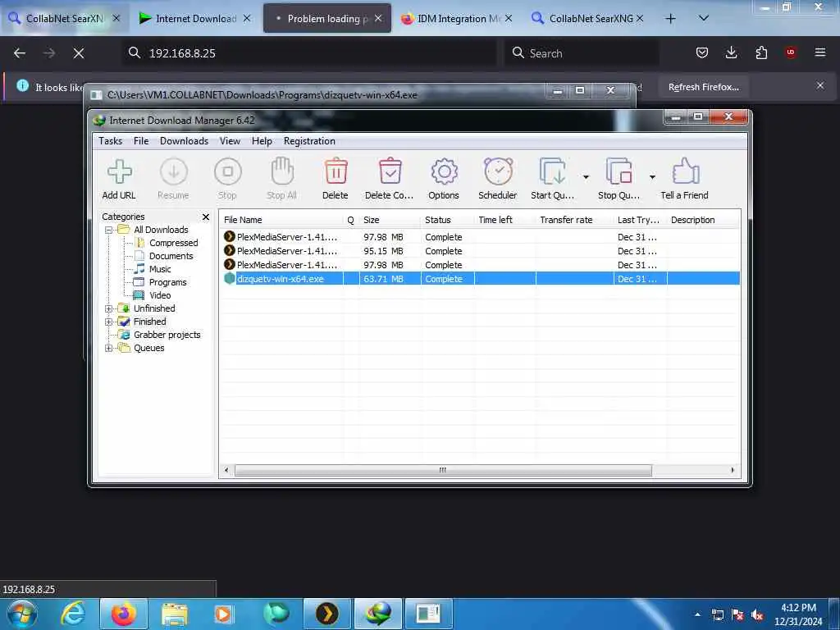The image size is (840, 630).
Task: Close the Categories panel
Action: pos(206,217)
